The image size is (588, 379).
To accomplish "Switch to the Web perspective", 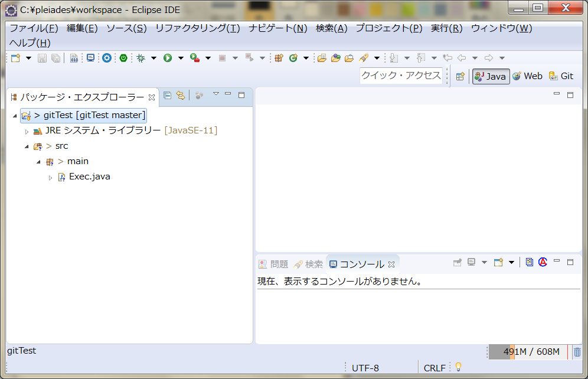I will click(528, 76).
